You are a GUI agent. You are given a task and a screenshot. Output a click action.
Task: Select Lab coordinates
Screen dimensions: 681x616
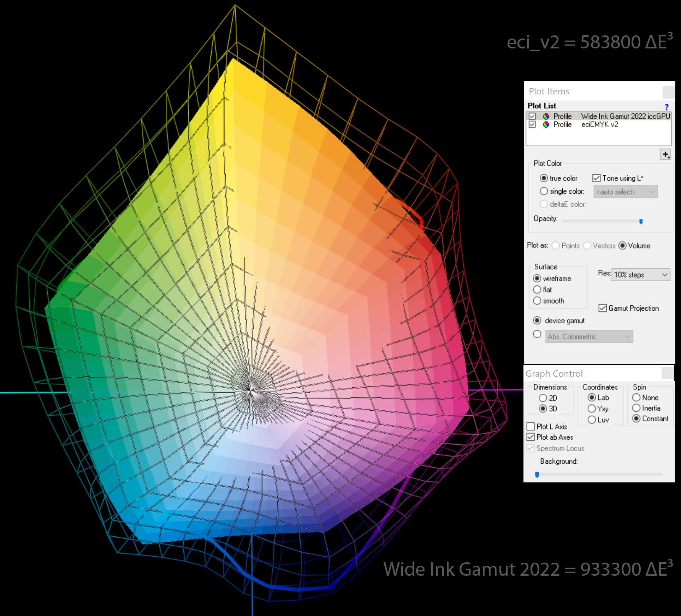[592, 398]
